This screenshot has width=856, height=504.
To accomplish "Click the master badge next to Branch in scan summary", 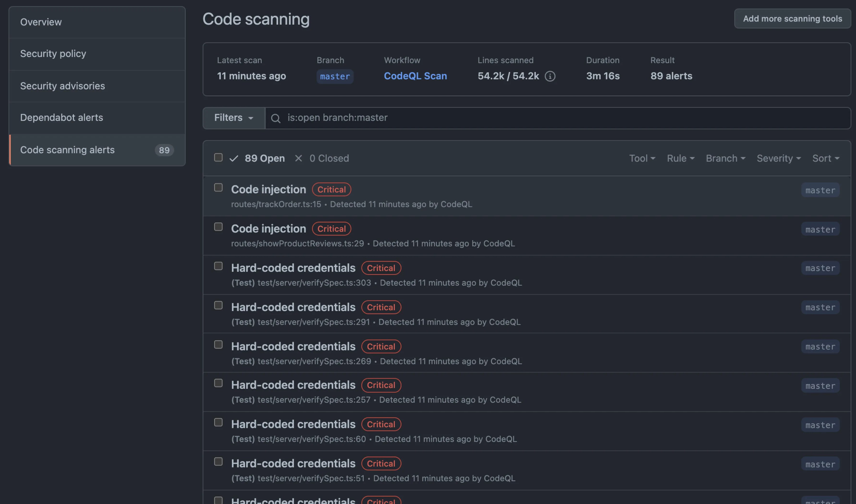I will (x=334, y=76).
